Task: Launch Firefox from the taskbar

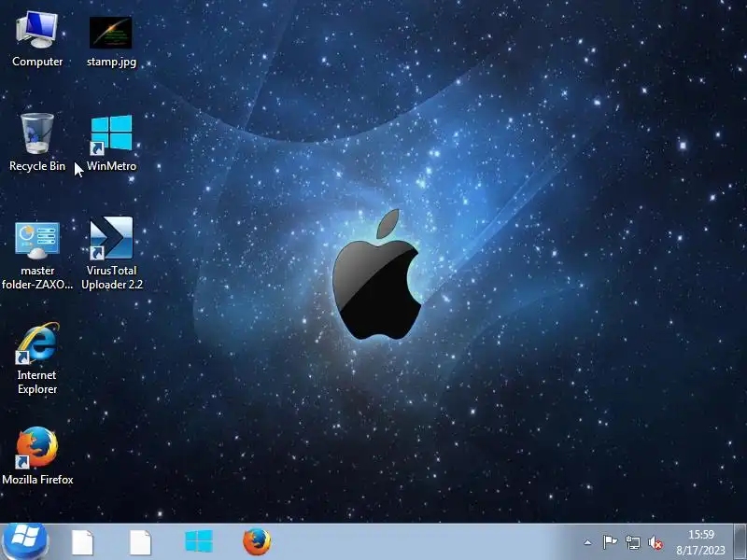Action: [x=257, y=541]
